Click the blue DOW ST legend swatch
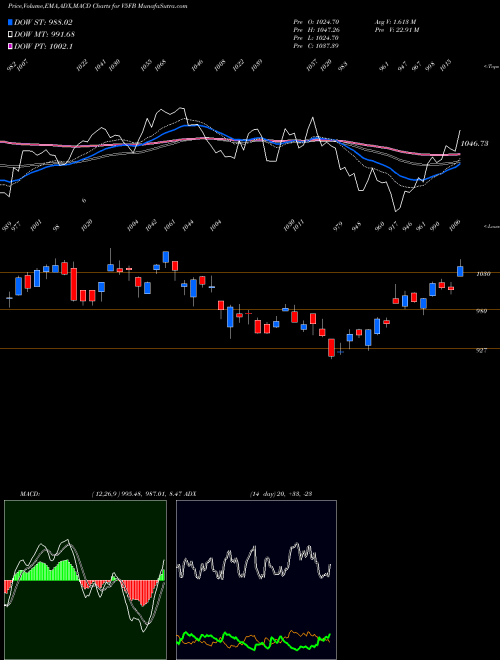This screenshot has height=660, width=500. (10, 22)
